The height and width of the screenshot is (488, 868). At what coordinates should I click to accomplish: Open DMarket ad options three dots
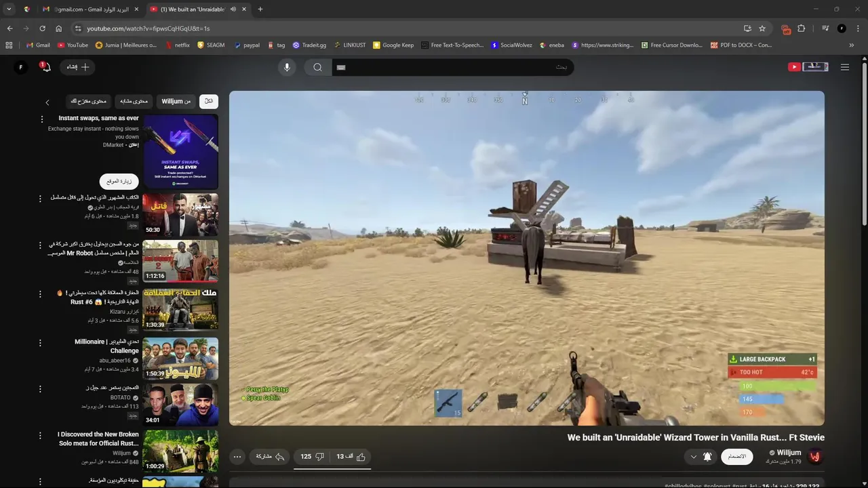point(41,119)
